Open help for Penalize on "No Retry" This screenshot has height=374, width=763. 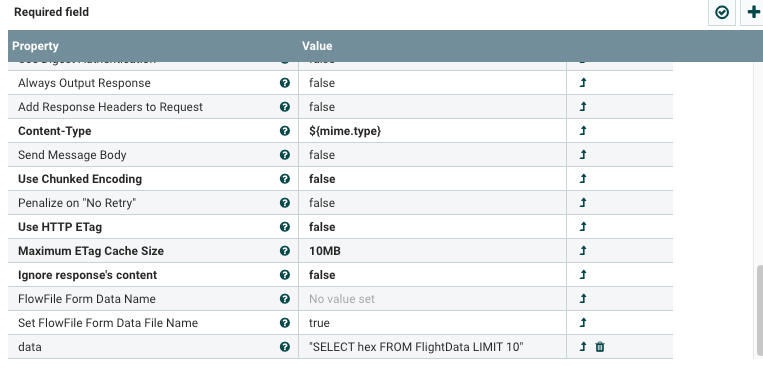[x=285, y=203]
